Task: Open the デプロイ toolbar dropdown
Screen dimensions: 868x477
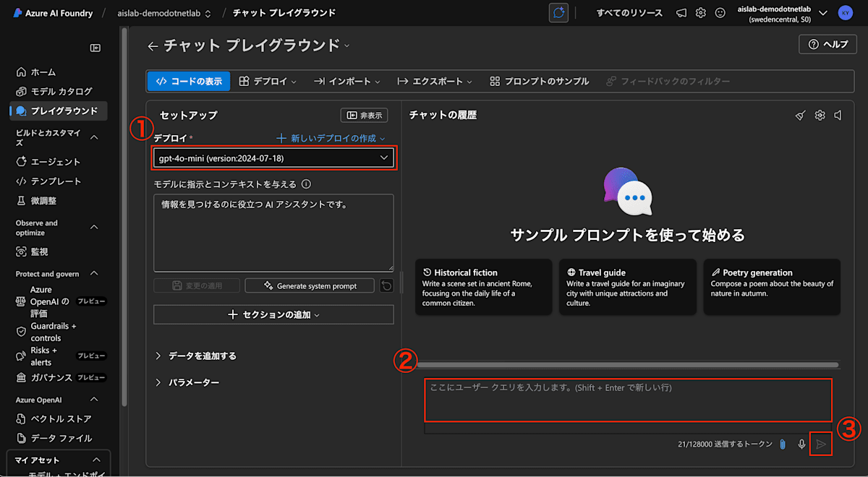Action: [x=268, y=81]
